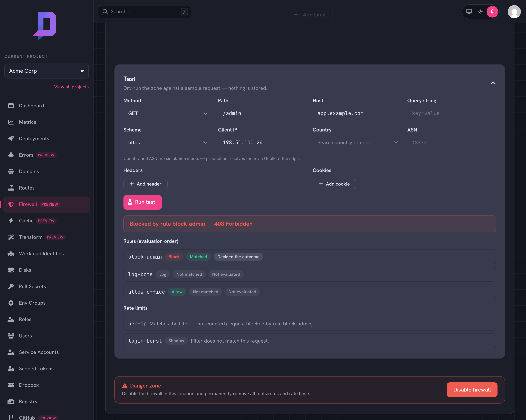Click the per-ip rate limit name
Screen dimensions: 526x420
(x=137, y=324)
